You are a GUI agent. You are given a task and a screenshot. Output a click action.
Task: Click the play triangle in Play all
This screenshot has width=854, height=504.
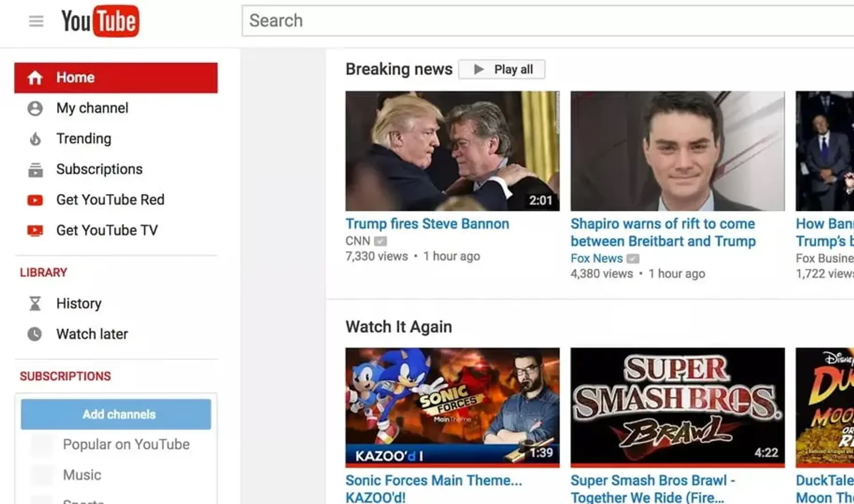click(x=479, y=69)
